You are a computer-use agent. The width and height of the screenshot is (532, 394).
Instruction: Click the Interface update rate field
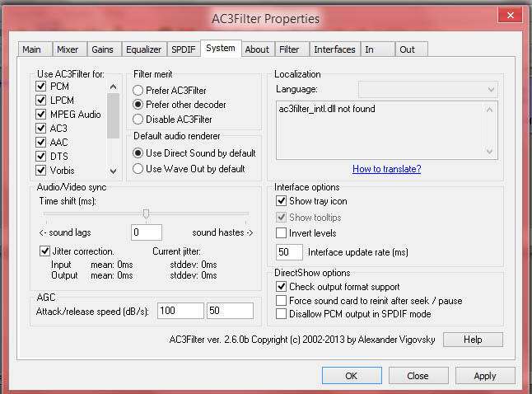point(289,252)
